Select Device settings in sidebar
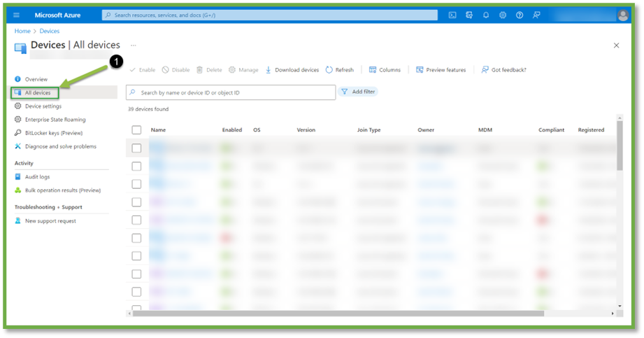This screenshot has width=644, height=338. click(x=43, y=106)
